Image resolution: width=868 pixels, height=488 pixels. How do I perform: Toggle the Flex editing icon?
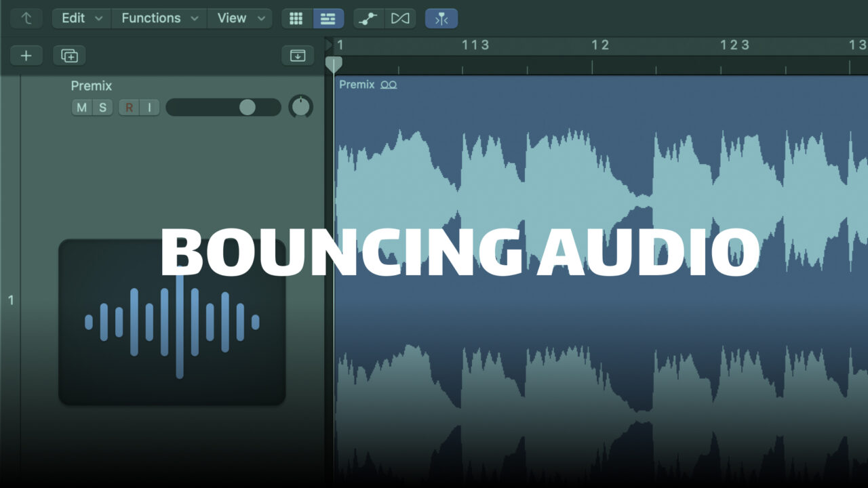(x=441, y=18)
